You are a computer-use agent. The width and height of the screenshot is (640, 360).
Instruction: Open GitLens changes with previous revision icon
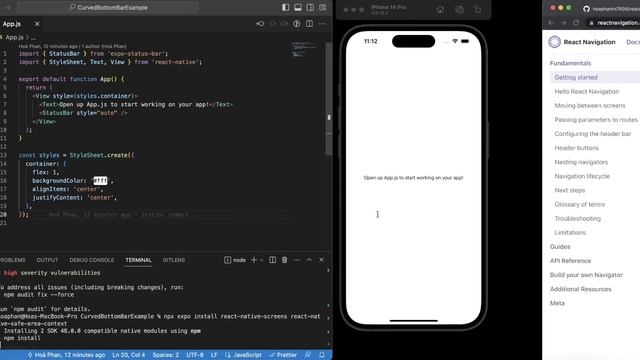click(x=260, y=24)
